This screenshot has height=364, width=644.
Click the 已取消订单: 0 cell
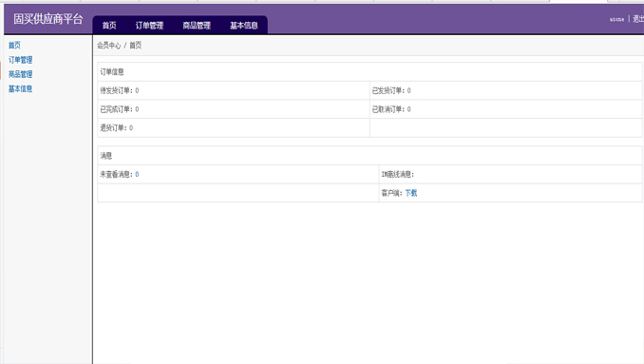click(506, 109)
